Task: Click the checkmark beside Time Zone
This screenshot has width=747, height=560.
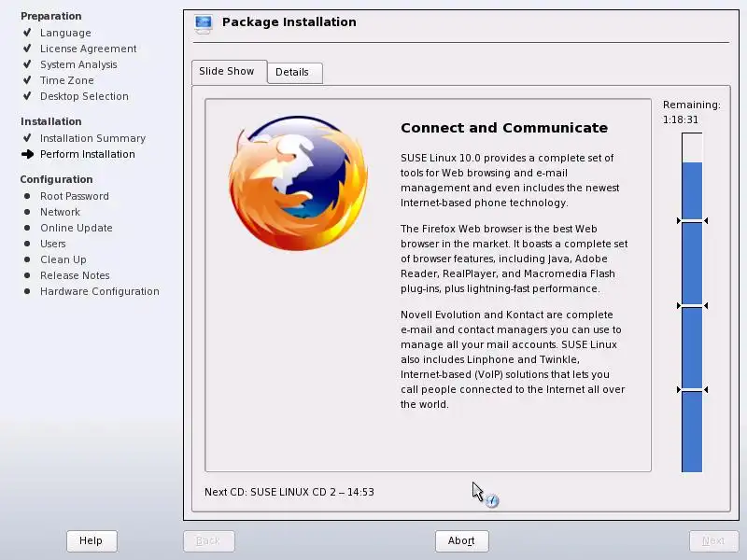Action: (27, 80)
